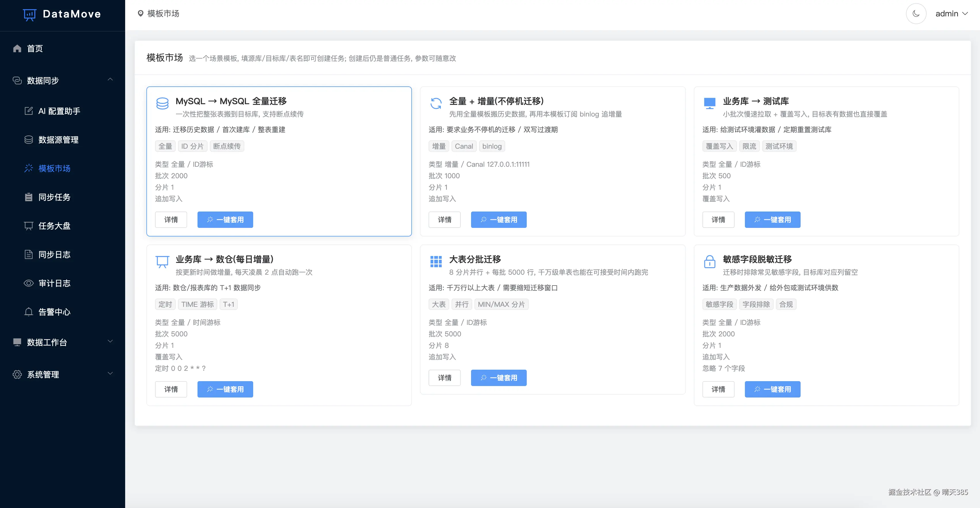Open the admin user dropdown
The height and width of the screenshot is (508, 980).
coord(952,14)
